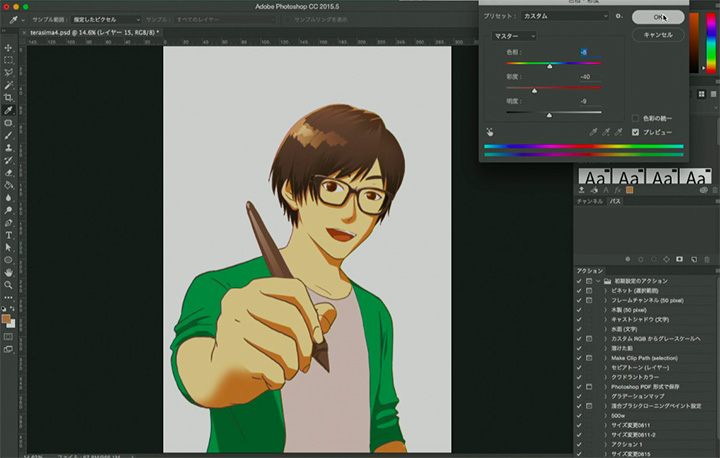Toggle the checkmark for ビネット (選択範囲) action
The width and height of the screenshot is (720, 458).
pyautogui.click(x=579, y=291)
